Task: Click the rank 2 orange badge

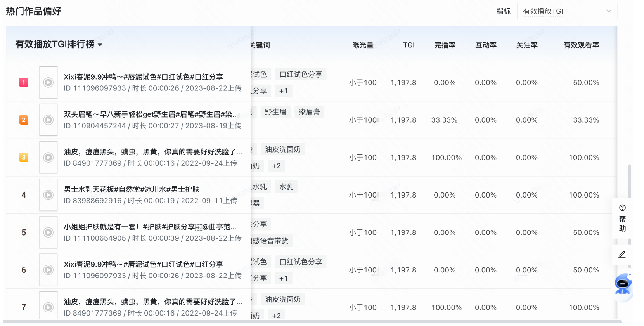Action: pos(24,120)
